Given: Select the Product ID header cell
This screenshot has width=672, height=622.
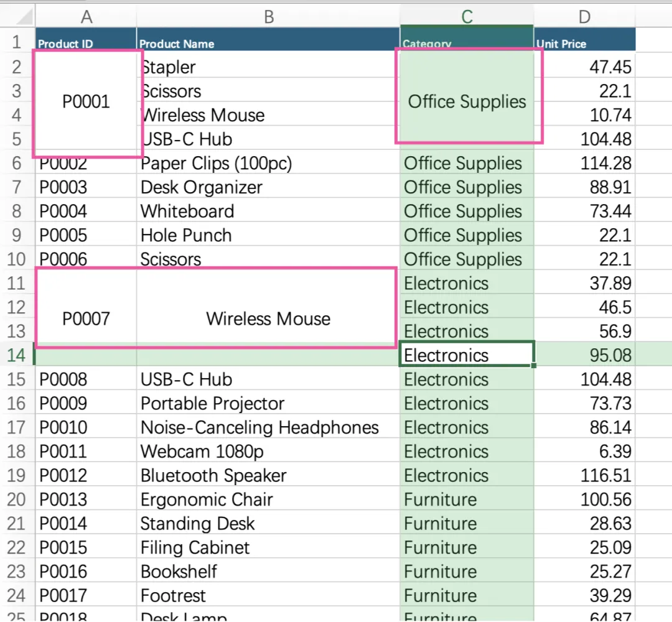Looking at the screenshot, I should (86, 40).
